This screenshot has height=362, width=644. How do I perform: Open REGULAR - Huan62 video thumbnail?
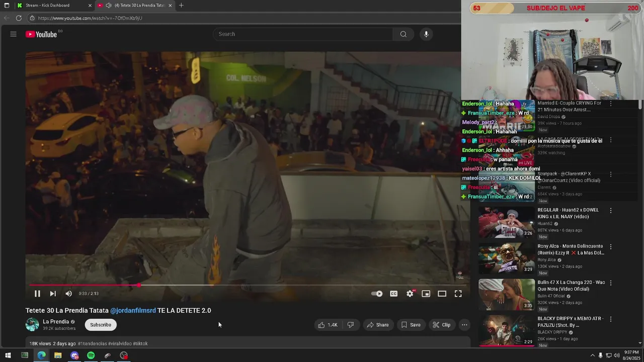pyautogui.click(x=506, y=222)
